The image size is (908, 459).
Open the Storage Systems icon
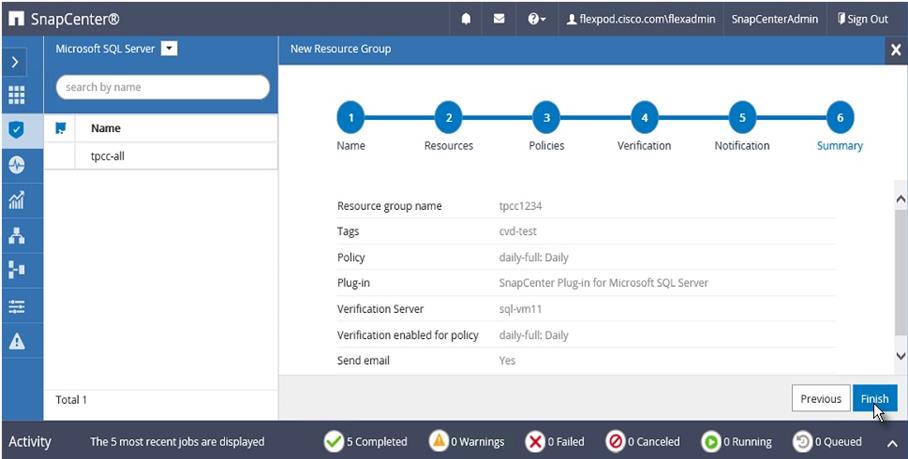[x=17, y=270]
